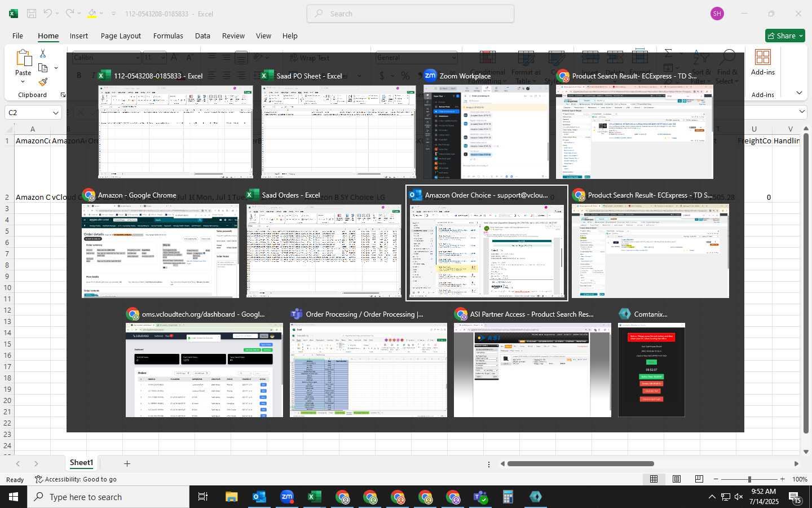This screenshot has height=508, width=812.
Task: Click the Accessibility Good to go status
Action: [76, 479]
